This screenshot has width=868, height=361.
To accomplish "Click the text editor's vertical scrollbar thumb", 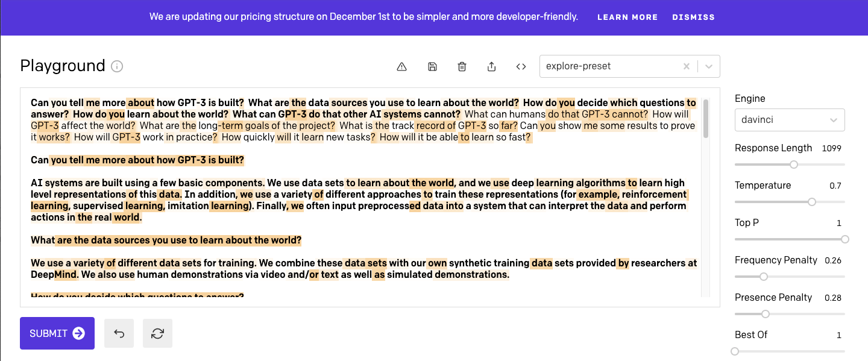I will (x=706, y=118).
